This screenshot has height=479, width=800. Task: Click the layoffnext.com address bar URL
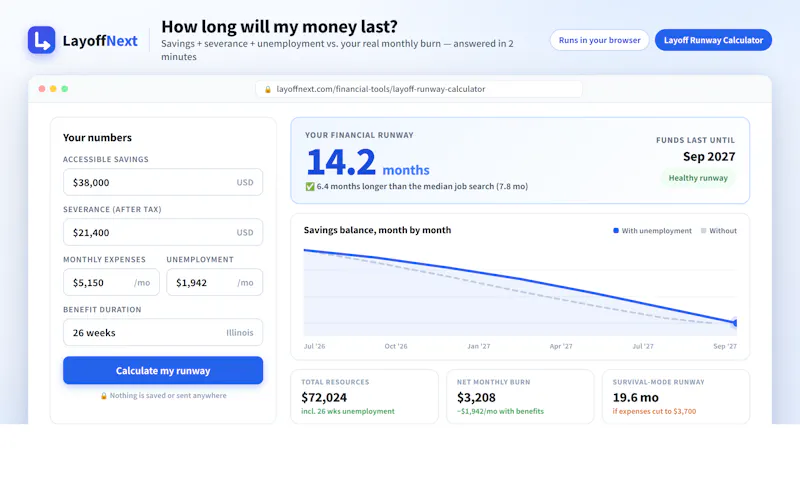pos(381,89)
